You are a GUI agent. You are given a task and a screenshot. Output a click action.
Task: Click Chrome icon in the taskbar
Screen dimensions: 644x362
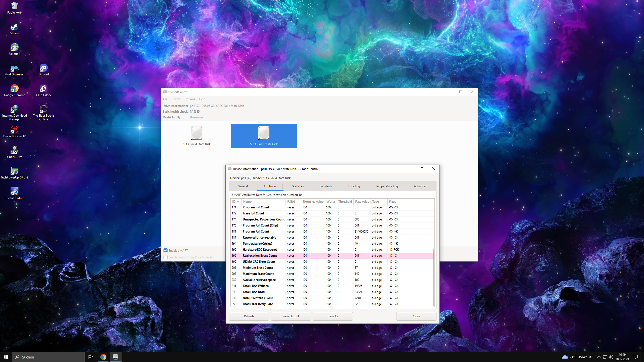[103, 357]
